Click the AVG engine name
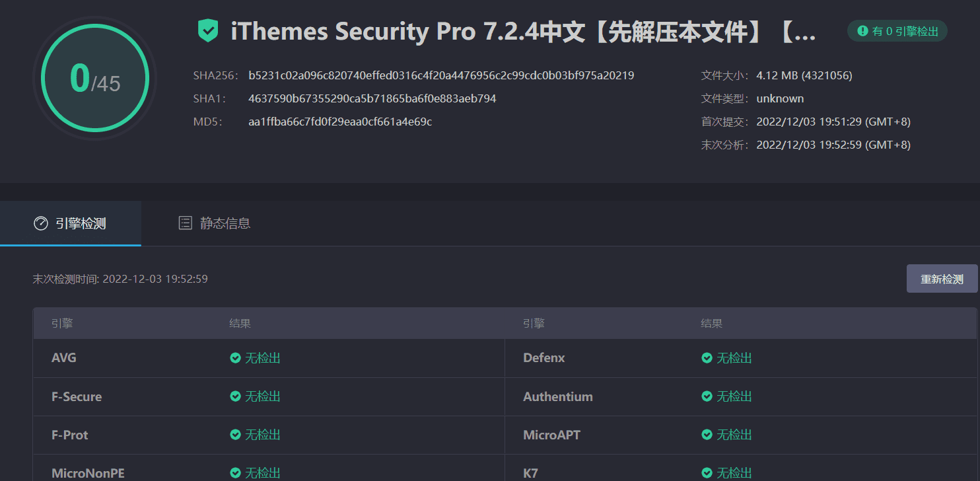 coord(64,358)
